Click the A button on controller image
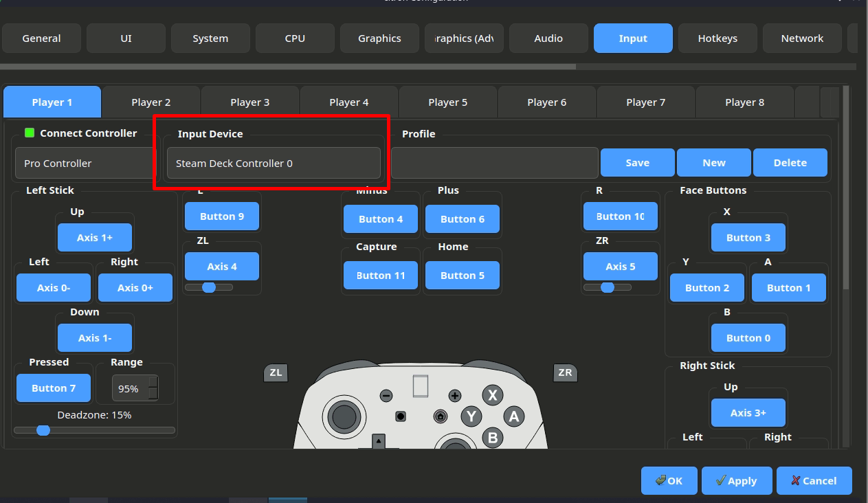The image size is (868, 503). tap(513, 416)
